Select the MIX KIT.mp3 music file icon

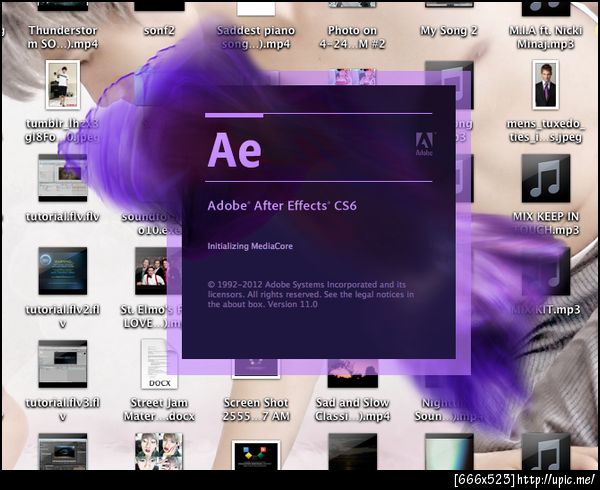546,271
